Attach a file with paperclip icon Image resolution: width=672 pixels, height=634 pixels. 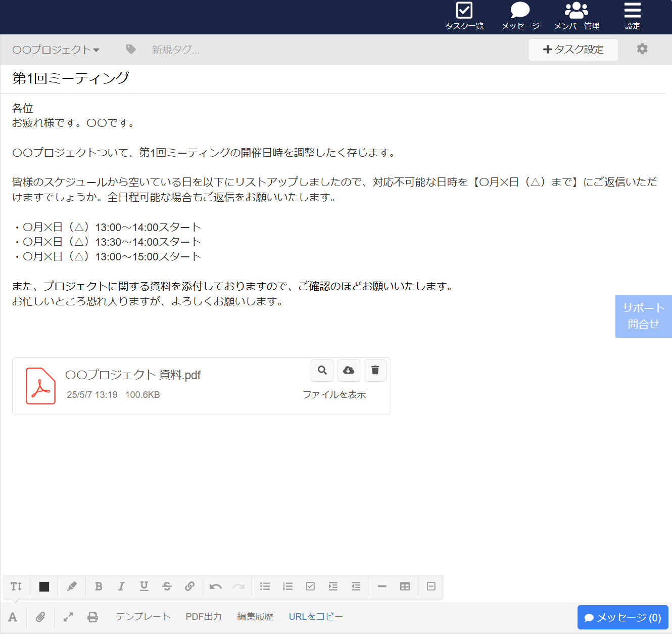(40, 617)
